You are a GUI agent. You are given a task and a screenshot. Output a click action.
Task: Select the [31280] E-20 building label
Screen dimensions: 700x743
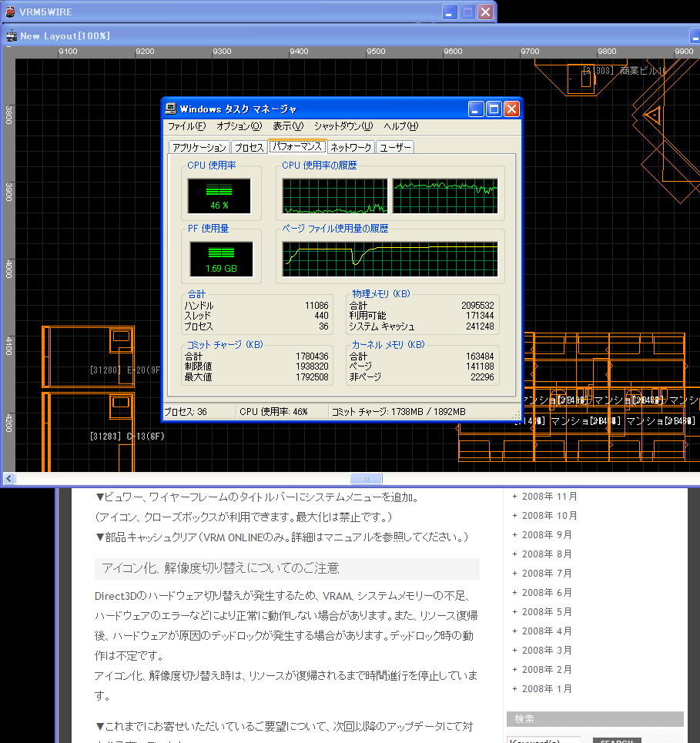coord(125,370)
